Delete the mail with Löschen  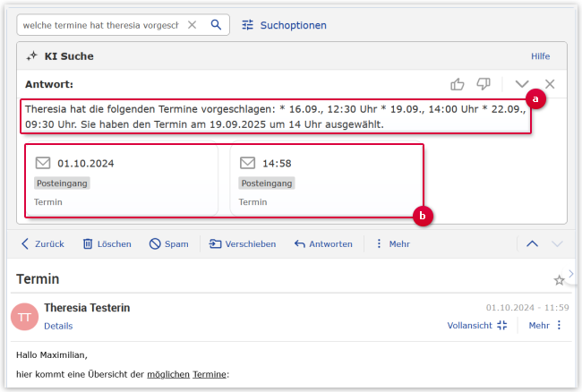tap(107, 244)
